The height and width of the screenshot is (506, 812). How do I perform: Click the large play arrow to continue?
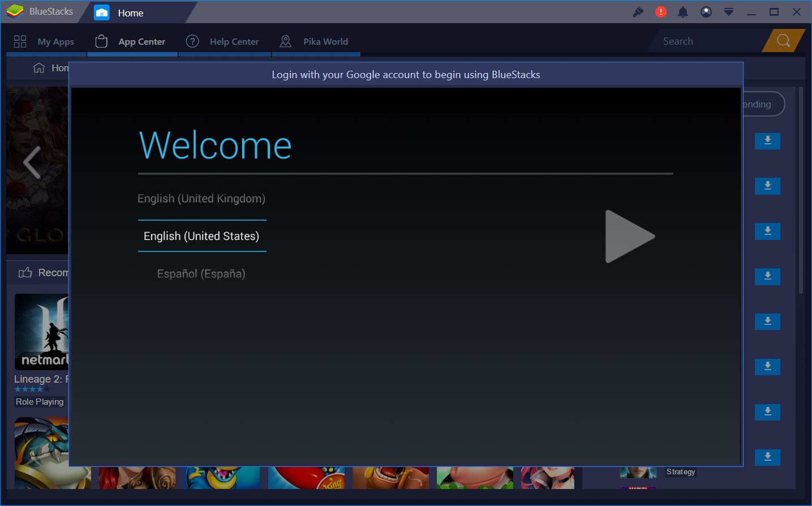[629, 237]
